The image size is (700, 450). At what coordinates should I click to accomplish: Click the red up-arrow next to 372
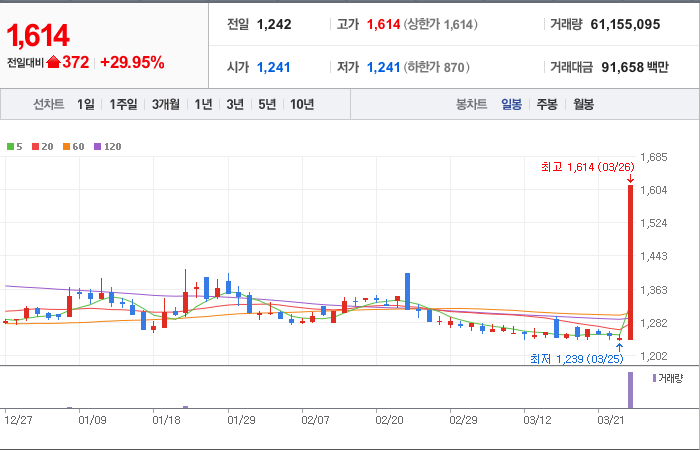point(53,62)
